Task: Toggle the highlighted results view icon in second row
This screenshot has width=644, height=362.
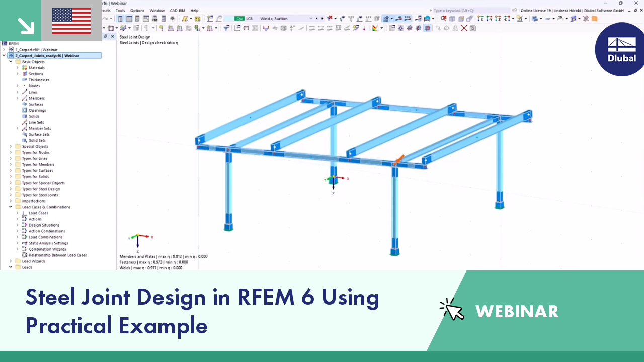Action: coord(427,28)
